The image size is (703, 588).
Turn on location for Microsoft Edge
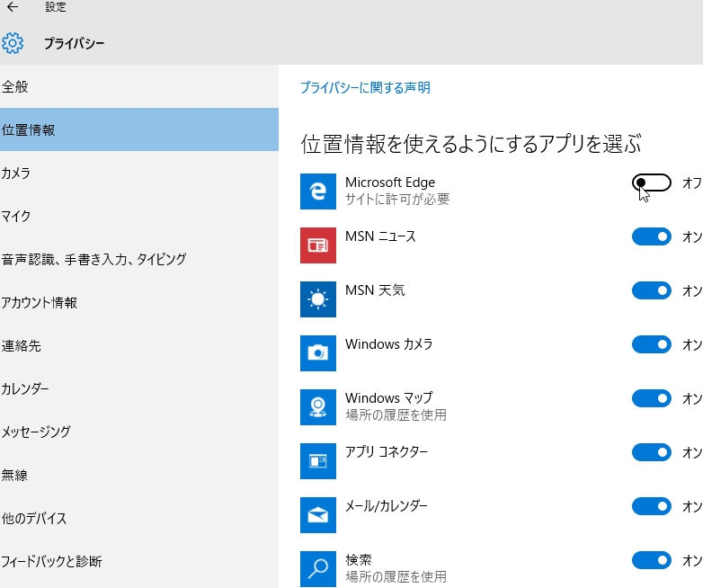click(652, 183)
